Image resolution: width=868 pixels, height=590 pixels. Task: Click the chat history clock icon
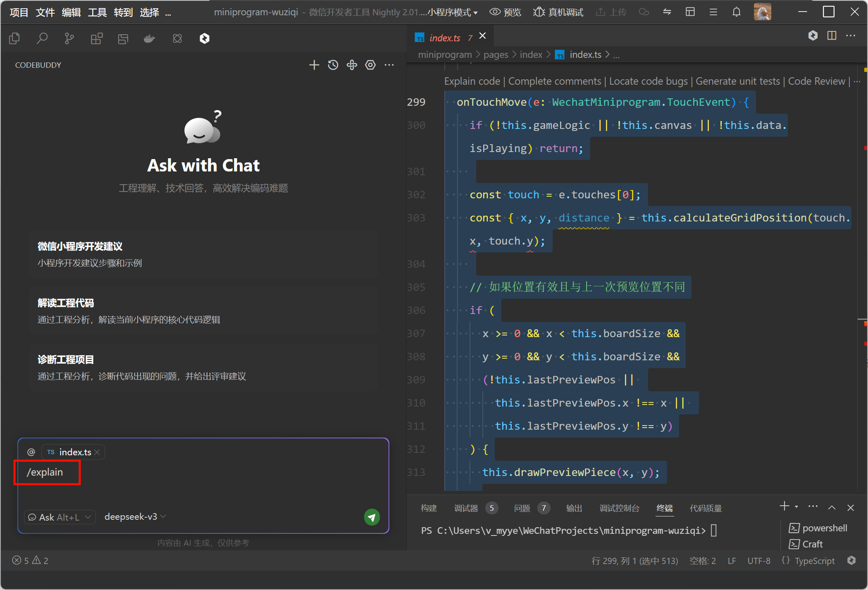click(x=333, y=65)
